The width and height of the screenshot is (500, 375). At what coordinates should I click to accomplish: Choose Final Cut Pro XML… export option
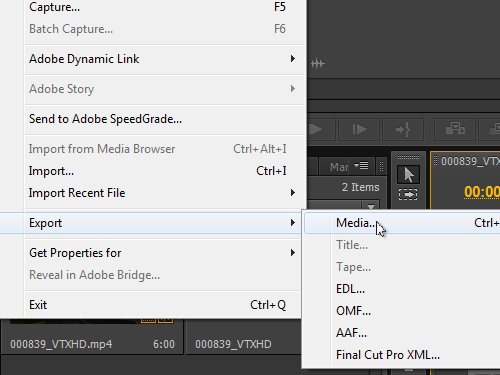pyautogui.click(x=388, y=355)
